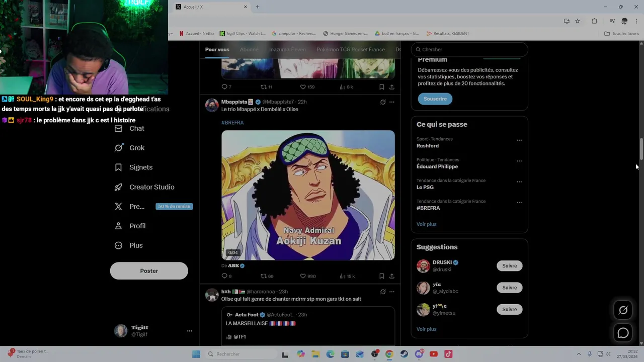
Task: Open floating messages chat button
Action: tap(623, 333)
